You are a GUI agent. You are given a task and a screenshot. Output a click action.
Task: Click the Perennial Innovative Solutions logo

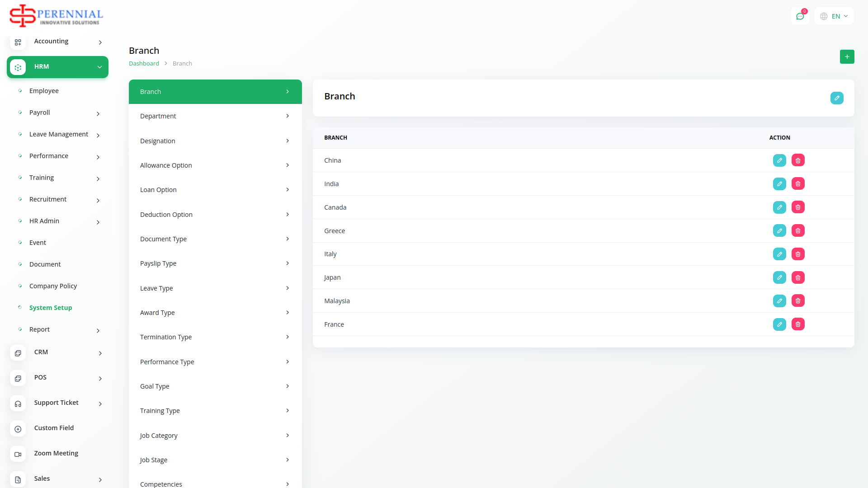coord(57,16)
